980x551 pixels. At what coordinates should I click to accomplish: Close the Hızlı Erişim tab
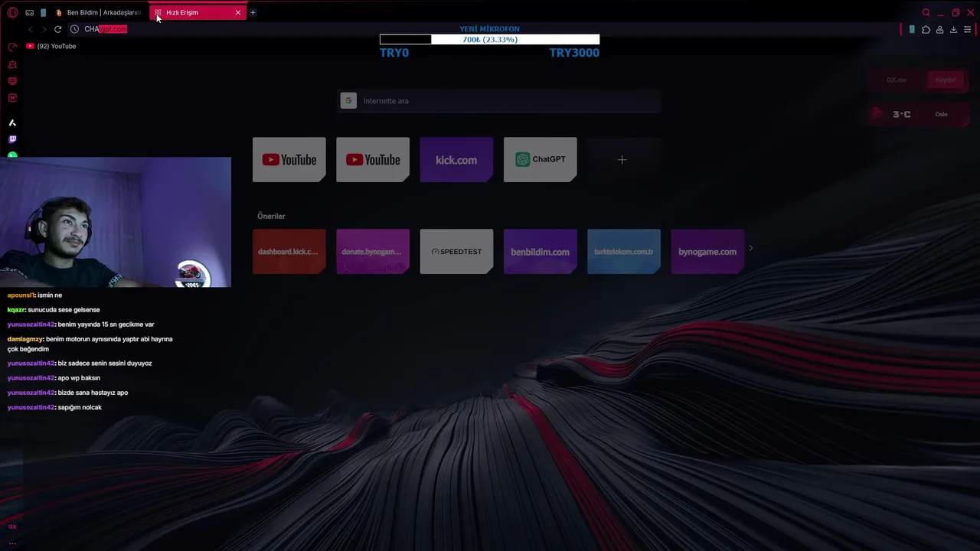point(238,12)
